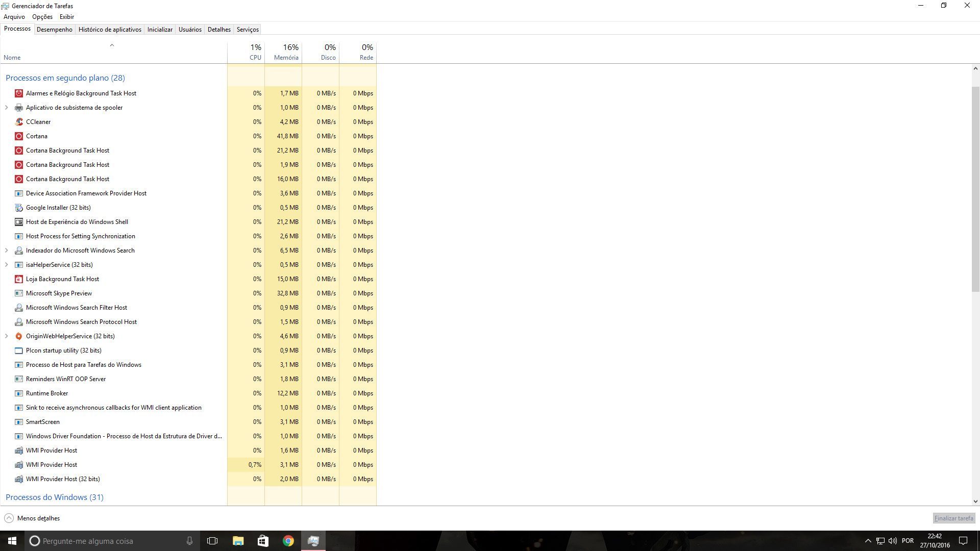Launch Google Chrome from the taskbar

point(288,541)
